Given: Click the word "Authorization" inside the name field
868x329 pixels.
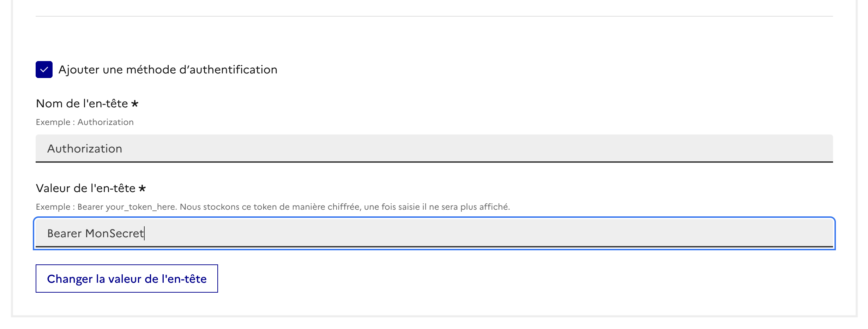Looking at the screenshot, I should click(x=85, y=149).
